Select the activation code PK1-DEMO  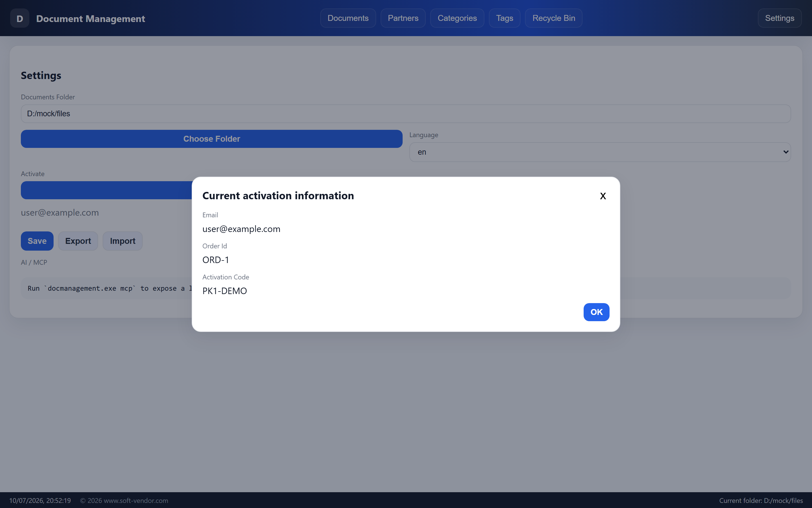(x=224, y=291)
